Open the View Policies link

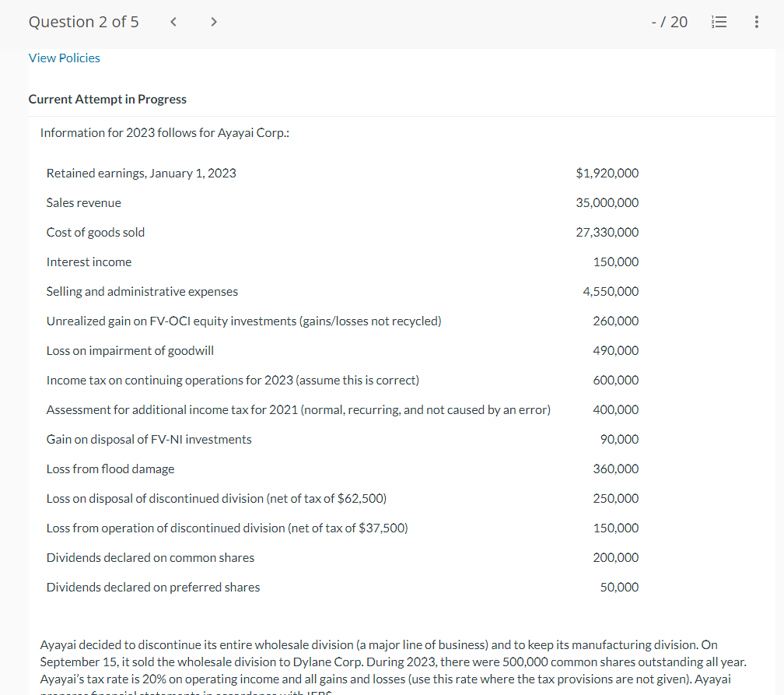(64, 58)
